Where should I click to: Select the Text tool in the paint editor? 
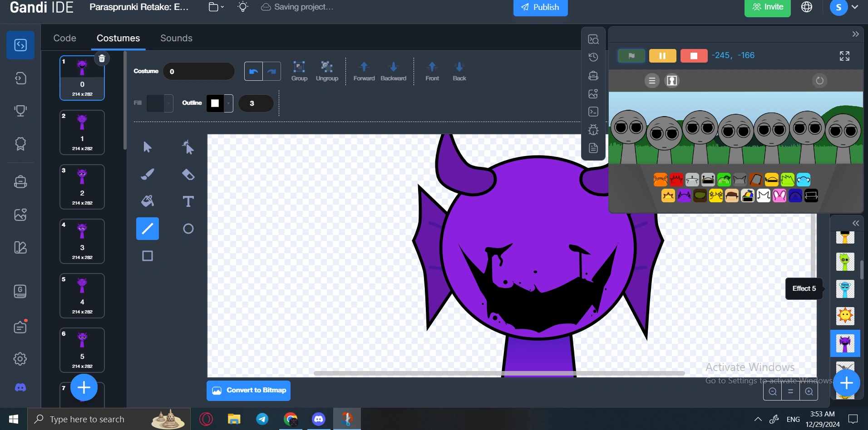click(187, 201)
